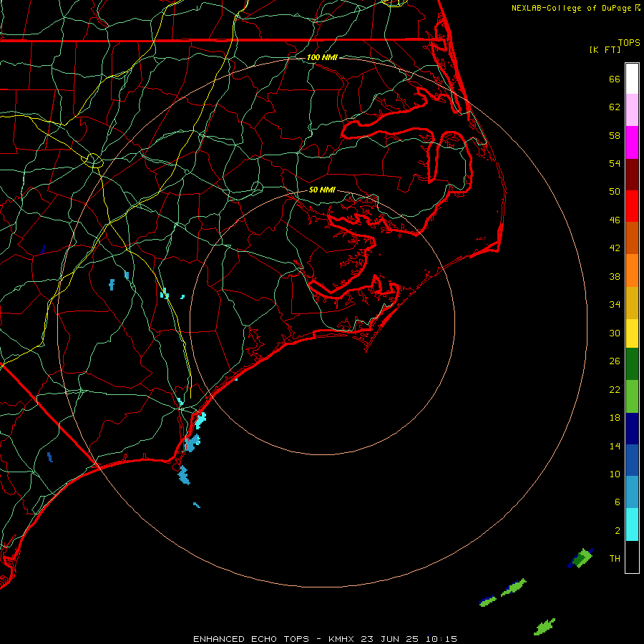Select the dark orange legend swatch

pyautogui.click(x=632, y=238)
